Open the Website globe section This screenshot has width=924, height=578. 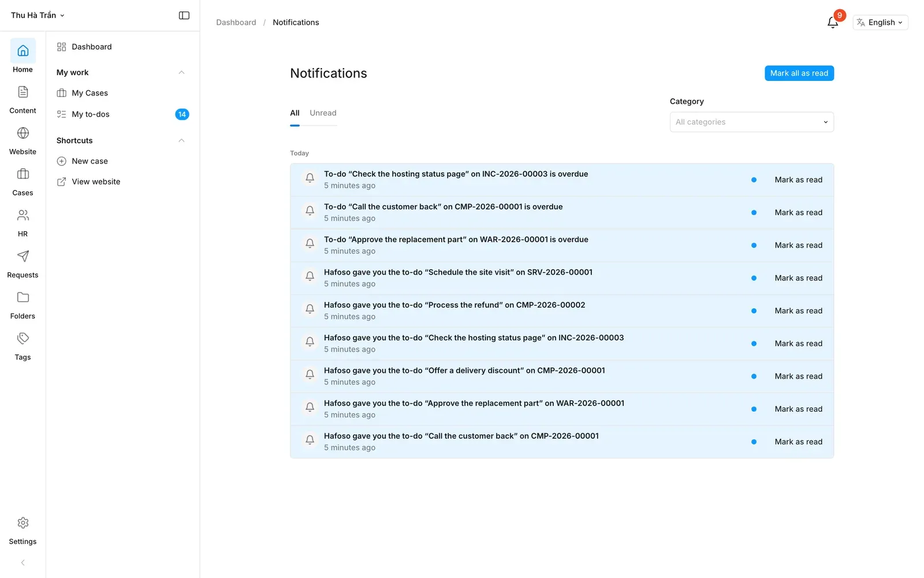[23, 141]
